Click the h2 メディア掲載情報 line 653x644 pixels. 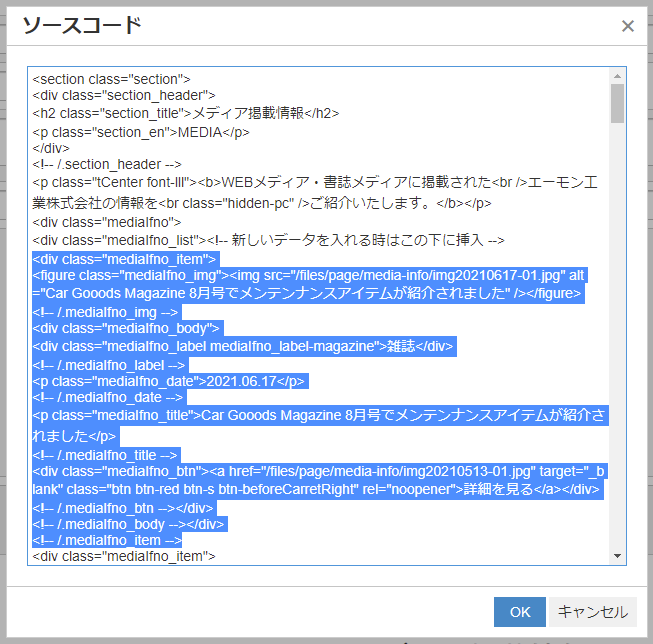[x=185, y=114]
